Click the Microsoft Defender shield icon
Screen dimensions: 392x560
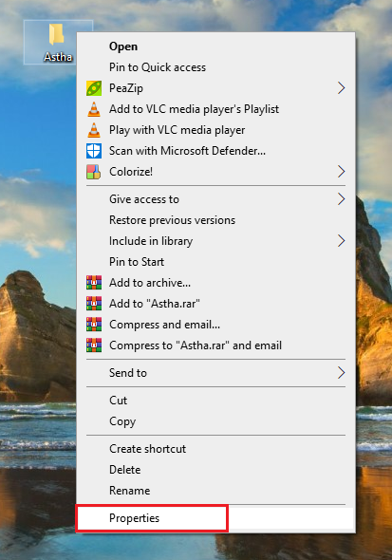pyautogui.click(x=94, y=151)
